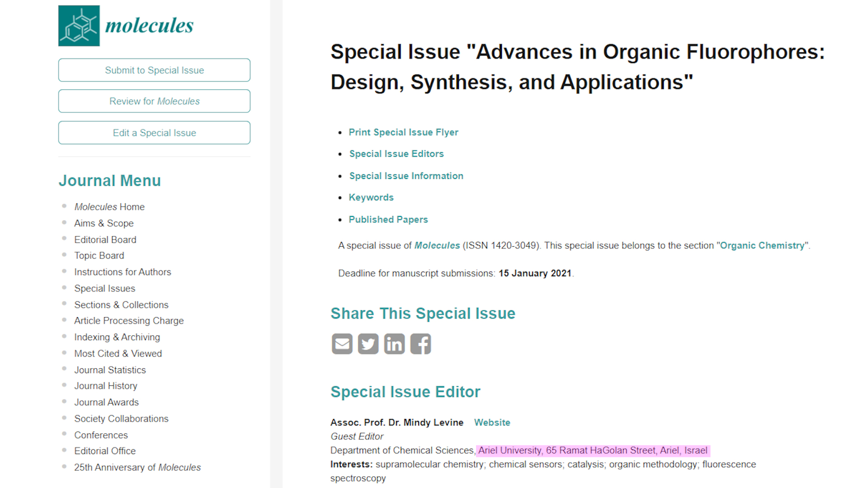Visit Mindy Levine's Website link

[492, 422]
